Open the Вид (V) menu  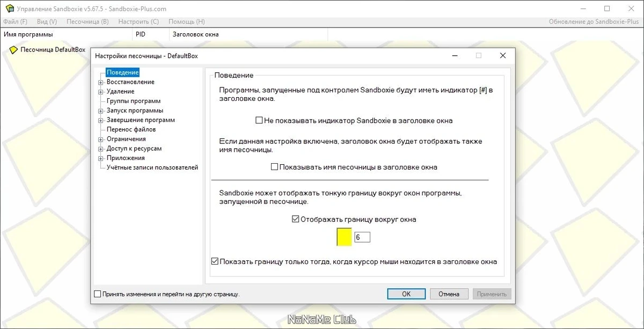(47, 21)
